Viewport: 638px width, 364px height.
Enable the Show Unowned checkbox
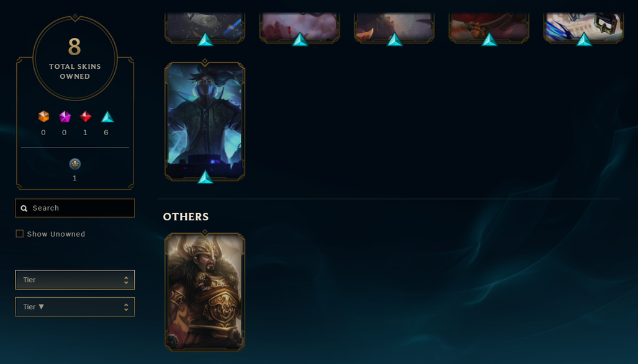click(x=19, y=233)
